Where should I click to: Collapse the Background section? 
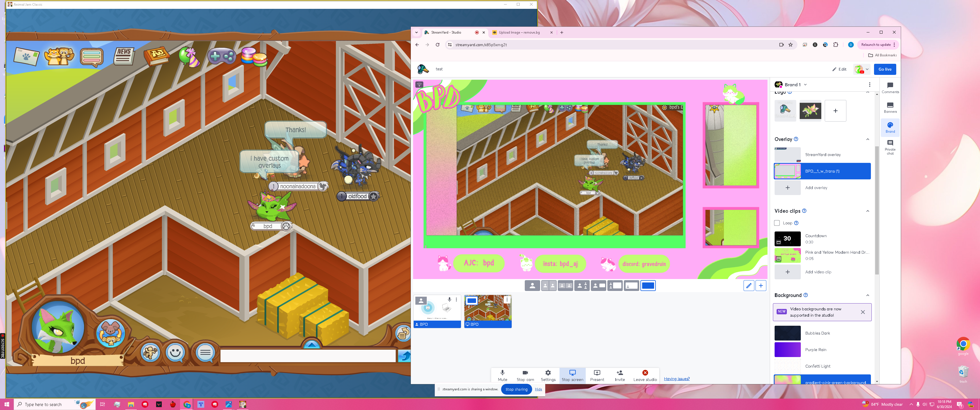(867, 295)
